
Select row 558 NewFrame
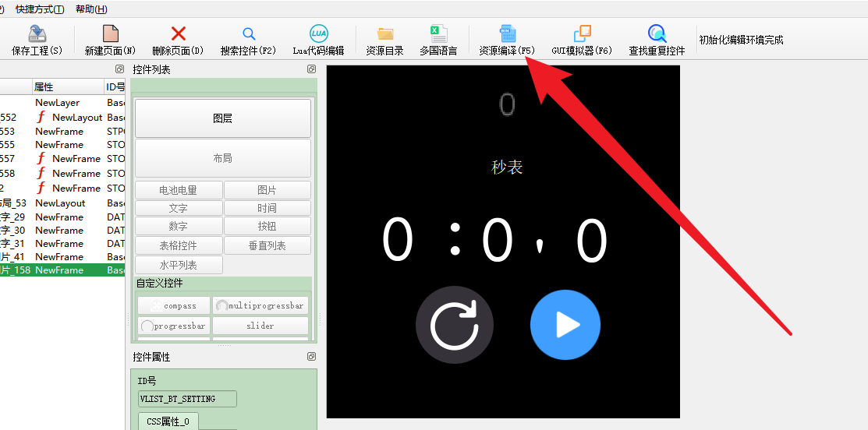tap(62, 174)
